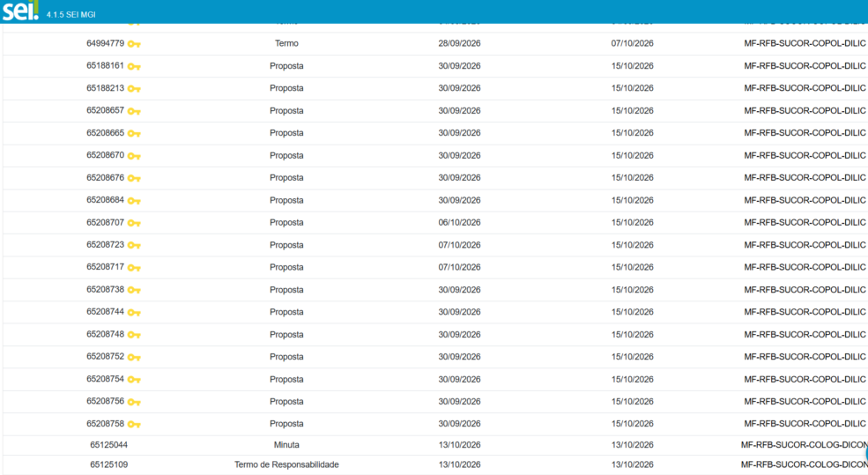
Task: Select 30/09/2026 date in row 65208748
Action: (459, 334)
